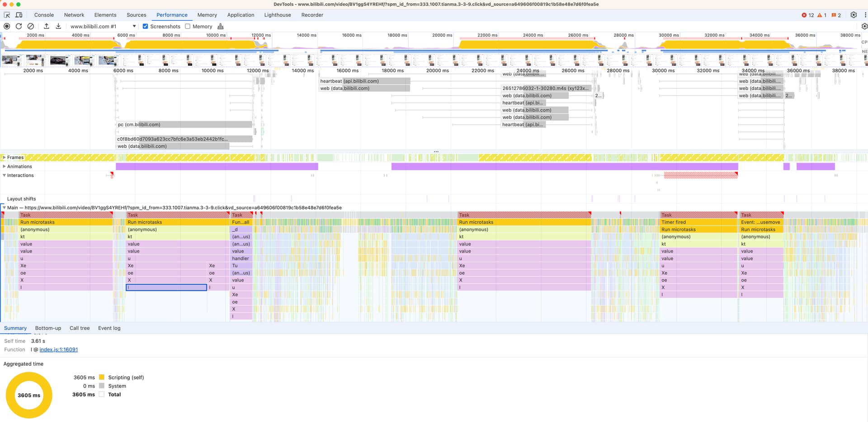Select the inspect element icon

tap(7, 15)
